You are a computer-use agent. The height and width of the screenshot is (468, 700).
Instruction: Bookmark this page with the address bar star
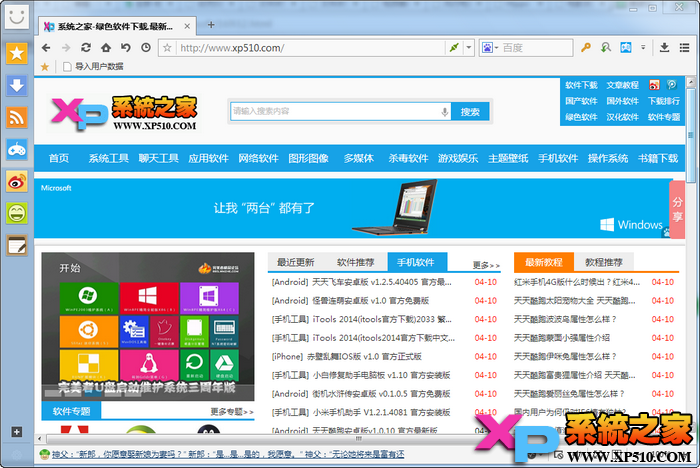(167, 48)
